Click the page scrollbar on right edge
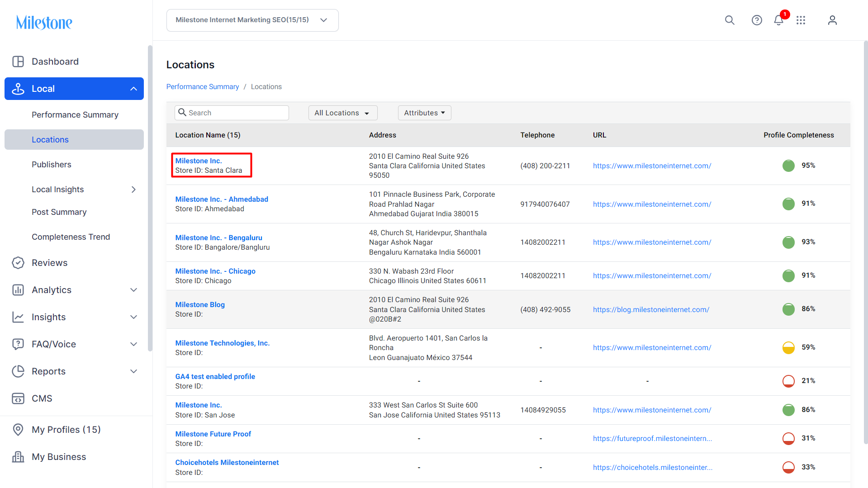This screenshot has height=488, width=868. click(865, 242)
